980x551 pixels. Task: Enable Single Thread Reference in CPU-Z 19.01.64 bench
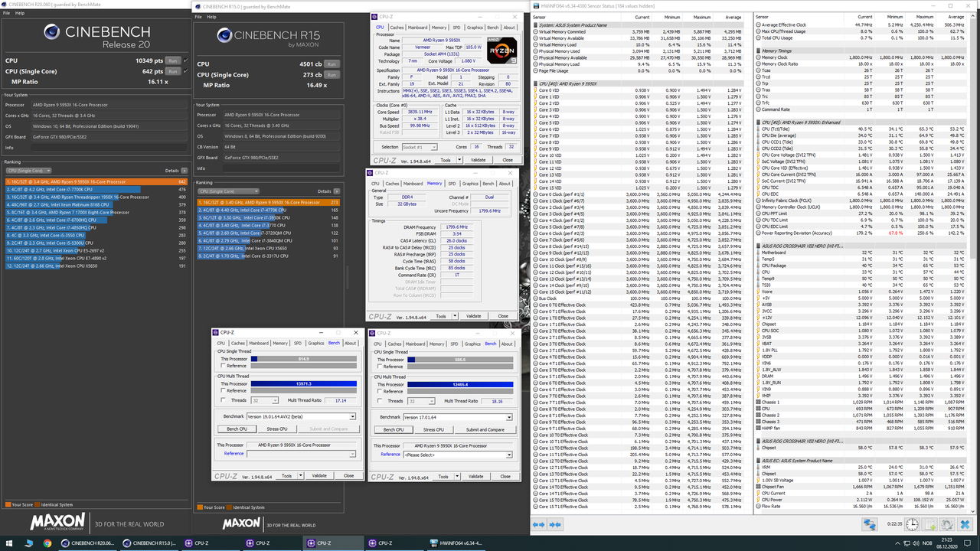224,366
